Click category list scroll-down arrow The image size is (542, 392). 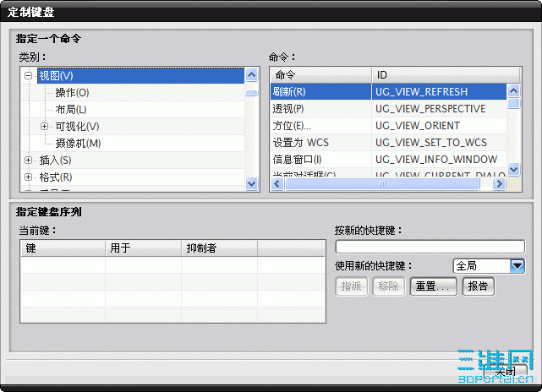point(252,183)
